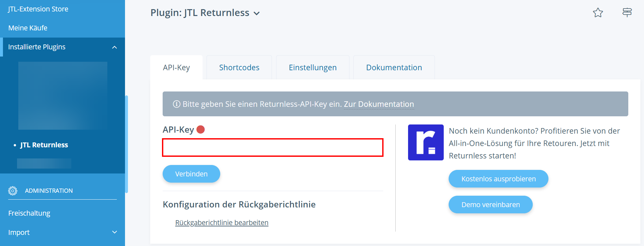Image resolution: width=644 pixels, height=246 pixels.
Task: Open the Einstellungen tab
Action: (313, 68)
